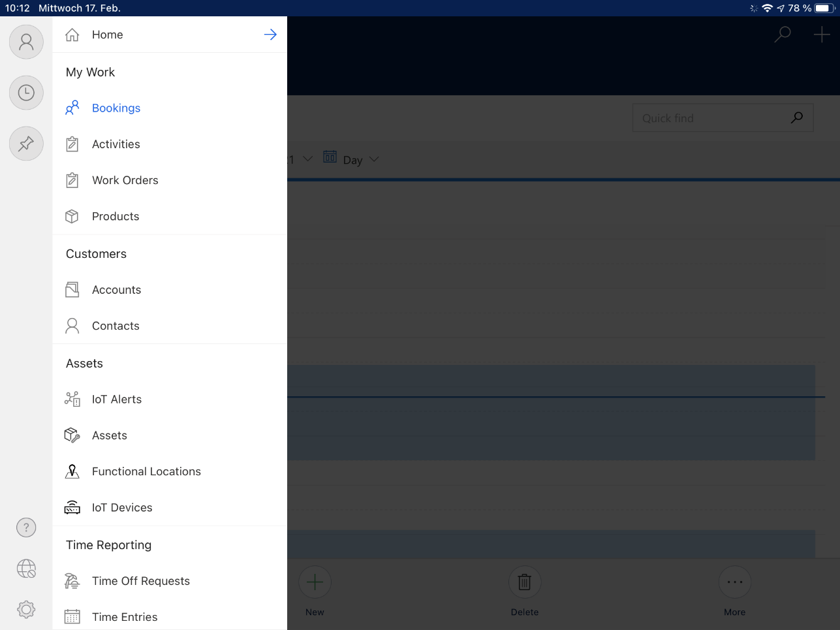Open IoT Alerts under Assets
Image resolution: width=840 pixels, height=630 pixels.
point(117,399)
